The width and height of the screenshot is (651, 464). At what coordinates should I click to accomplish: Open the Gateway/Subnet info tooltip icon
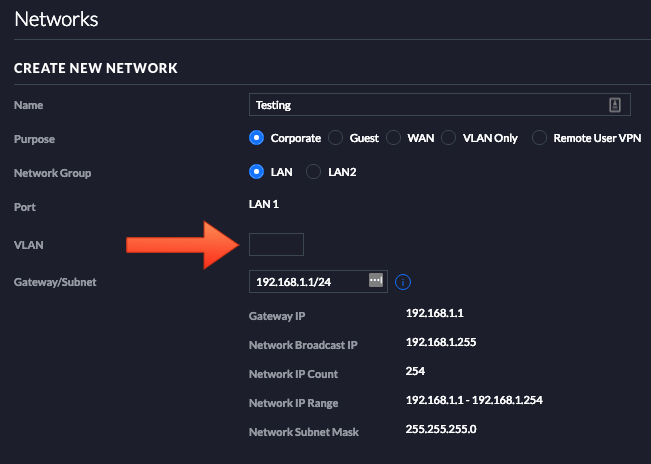point(403,282)
